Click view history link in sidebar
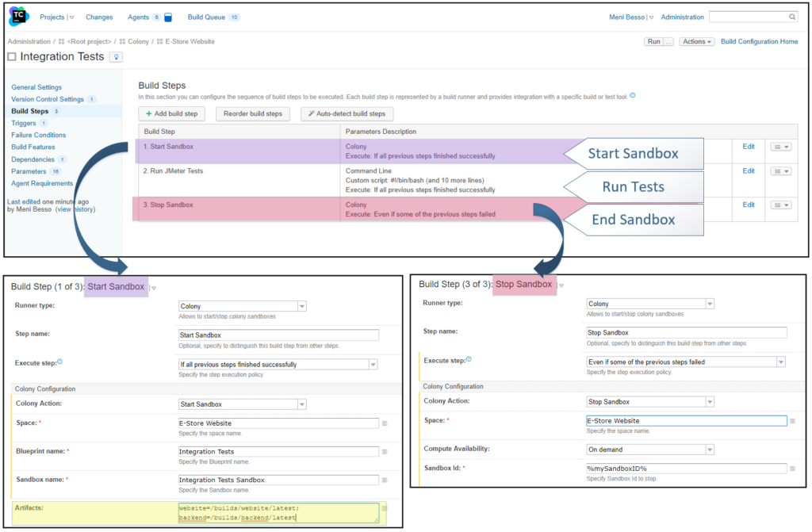 pyautogui.click(x=75, y=209)
